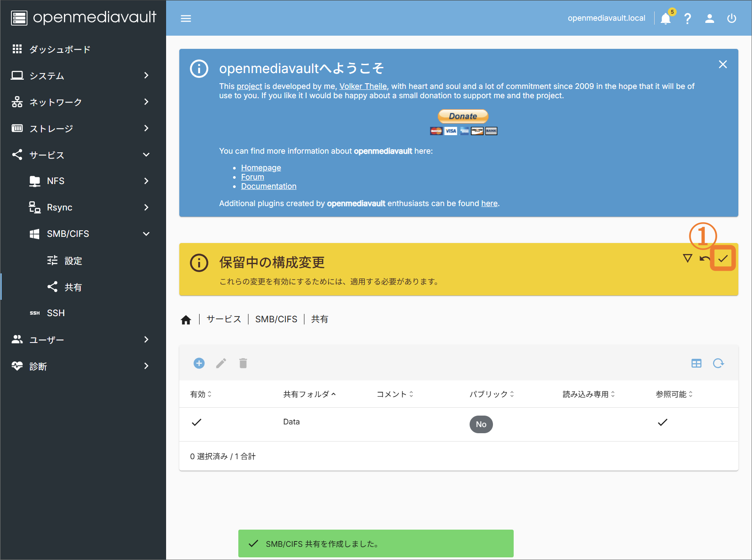The image size is (752, 560).
Task: Open the help question mark menu
Action: tap(687, 18)
